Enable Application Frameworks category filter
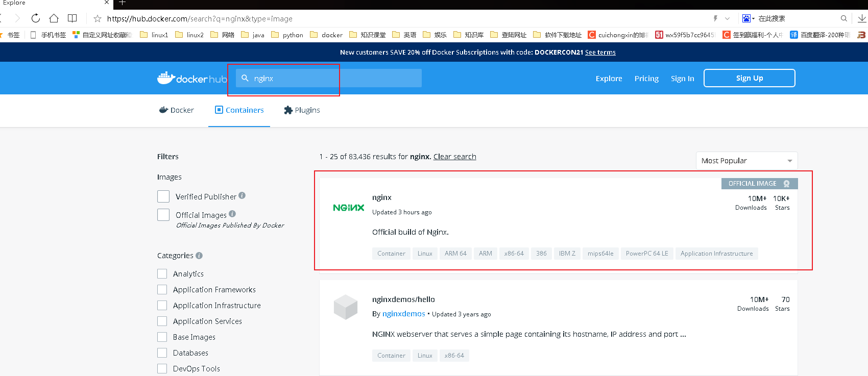This screenshot has height=376, width=868. pyautogui.click(x=162, y=289)
